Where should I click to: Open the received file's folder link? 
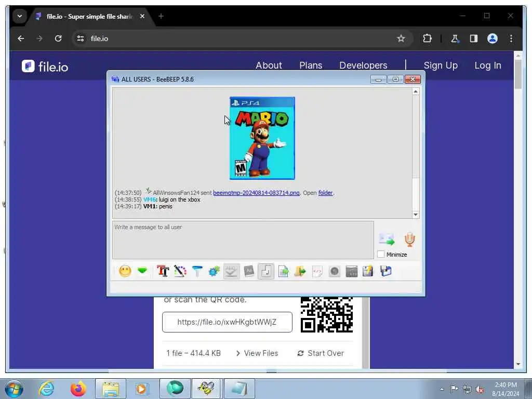(x=325, y=193)
